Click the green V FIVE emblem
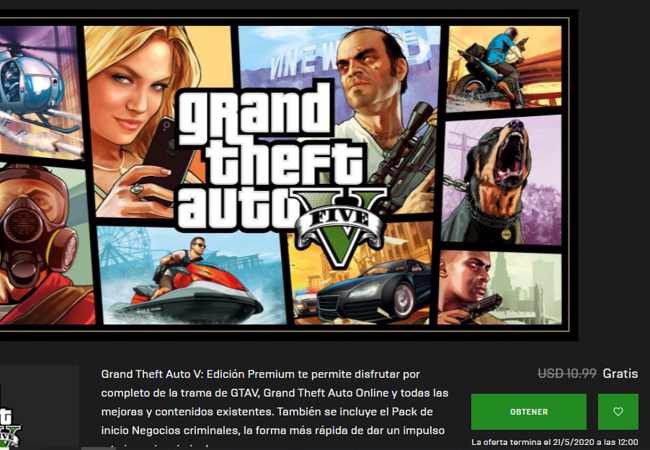Screen dimensions: 650x450 [341, 226]
